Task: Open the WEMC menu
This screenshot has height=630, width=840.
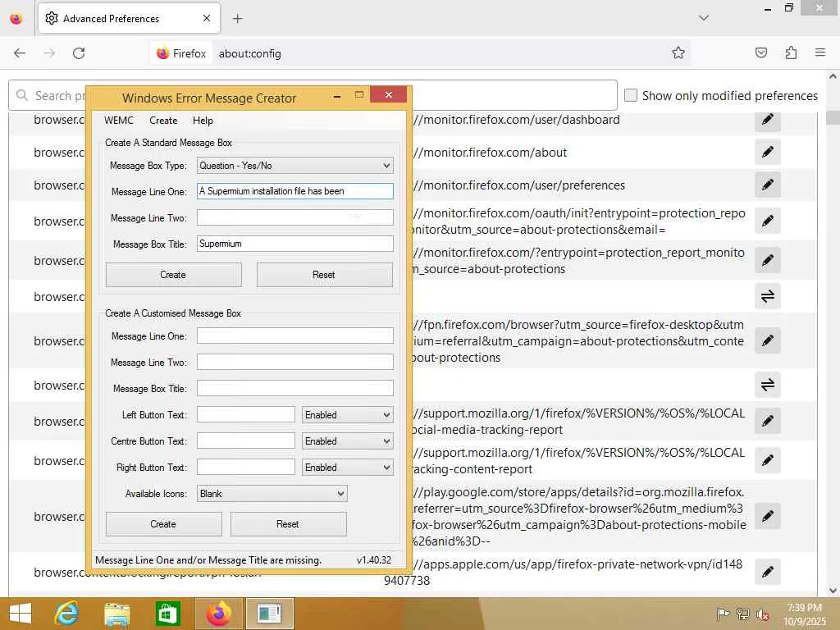Action: point(118,121)
